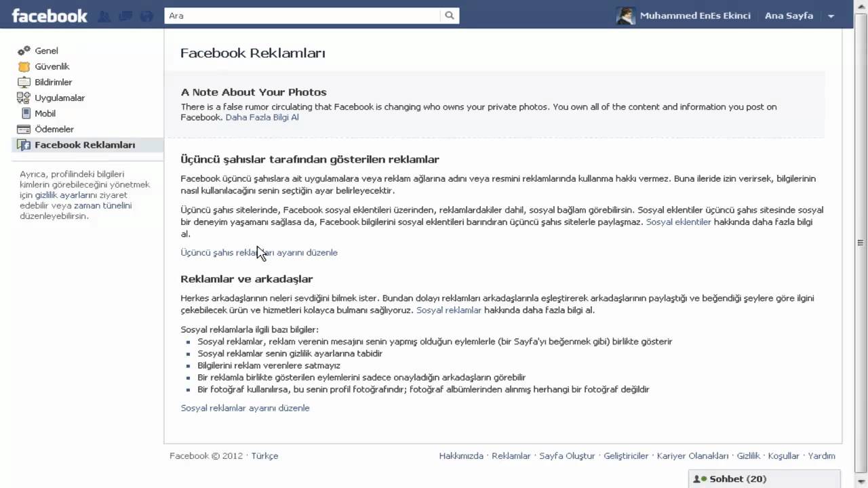Open Yardım footer link
The height and width of the screenshot is (488, 868).
822,456
